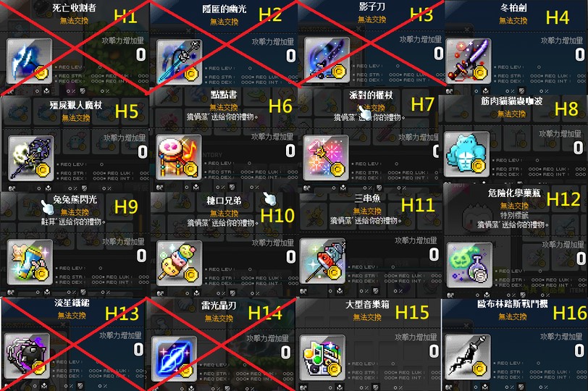Select the 影子刀 item icon in H3
This screenshot has height=391, width=588.
327,59
